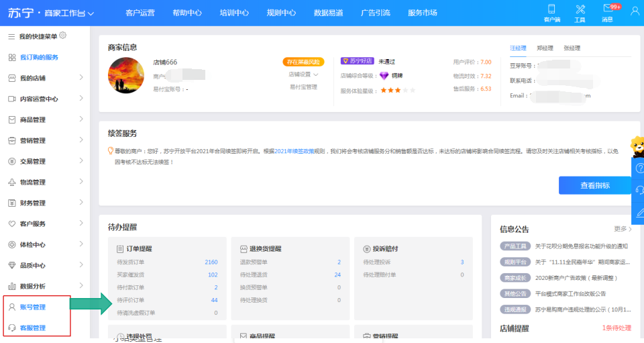This screenshot has height=343, width=644.
Task: Click the 品质中心 diamond icon
Action: [12, 265]
